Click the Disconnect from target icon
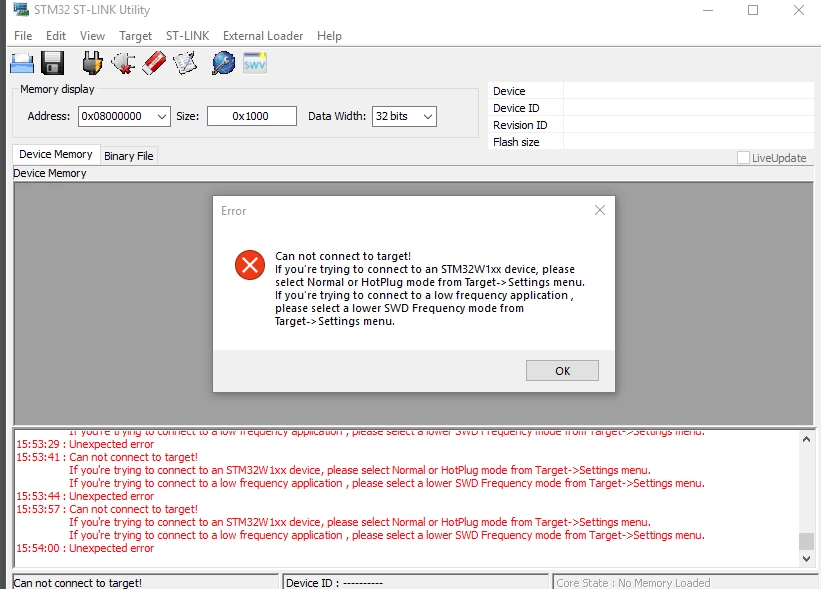The height and width of the screenshot is (589, 822). [x=123, y=63]
